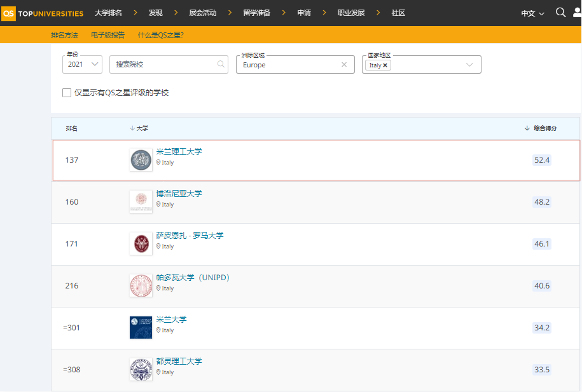Click the user account icon top right

(578, 12)
